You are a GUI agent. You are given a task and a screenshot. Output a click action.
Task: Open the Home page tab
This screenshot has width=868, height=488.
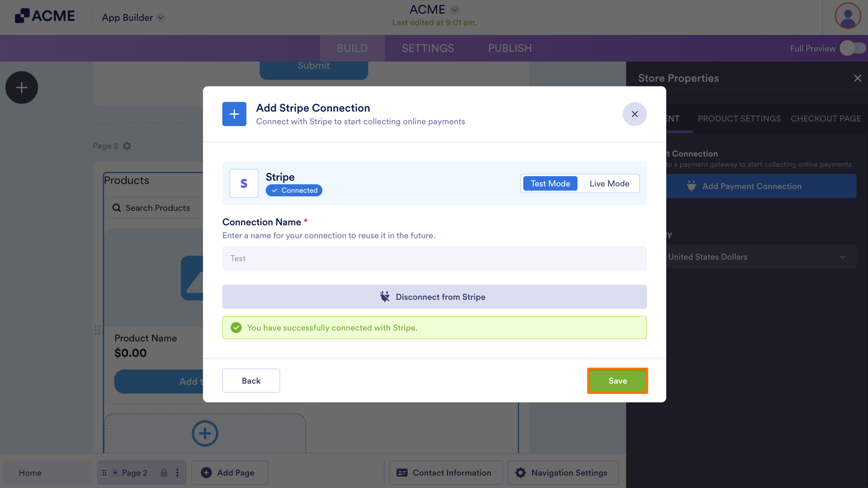(x=47, y=473)
